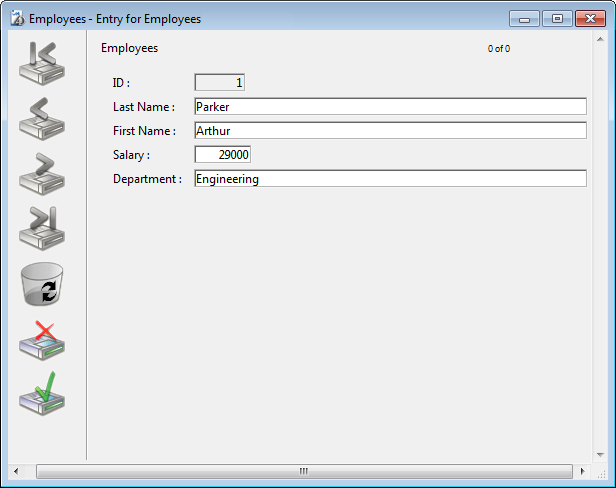
Task: Click the Department field with Engineering
Action: (x=390, y=179)
